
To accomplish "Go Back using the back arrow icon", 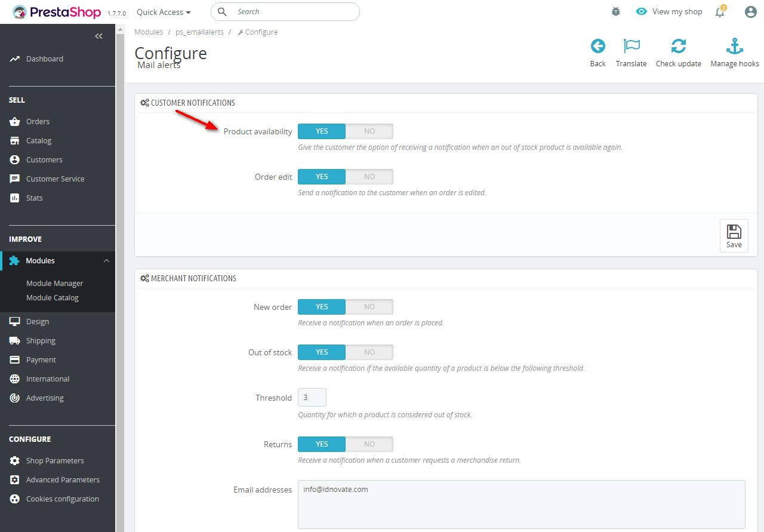I will tap(597, 51).
